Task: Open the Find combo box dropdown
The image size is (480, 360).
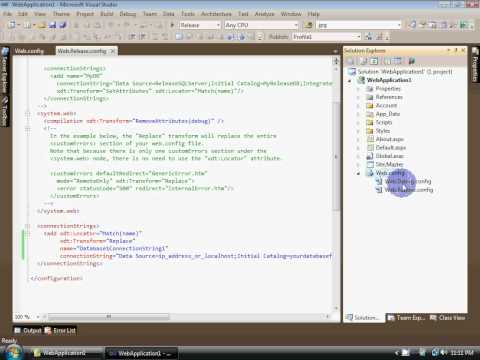Action: [399, 25]
